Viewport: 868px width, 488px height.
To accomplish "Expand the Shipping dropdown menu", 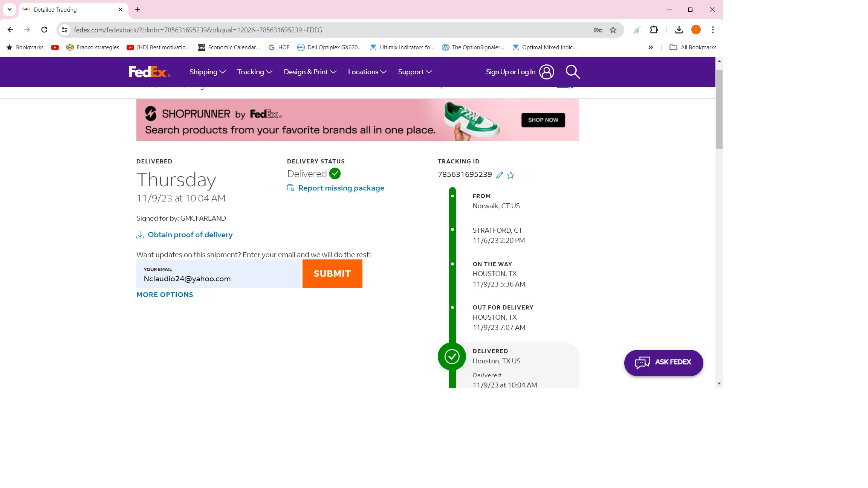I will [x=208, y=72].
